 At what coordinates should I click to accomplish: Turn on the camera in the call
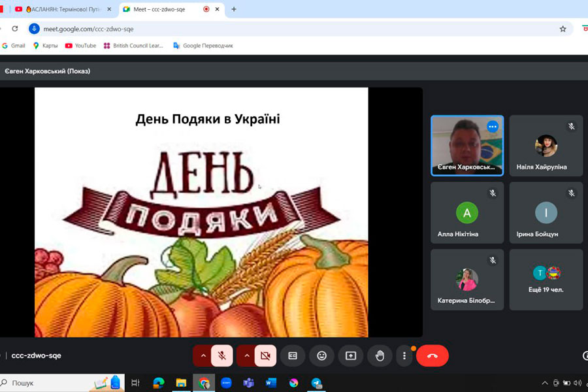tap(265, 355)
